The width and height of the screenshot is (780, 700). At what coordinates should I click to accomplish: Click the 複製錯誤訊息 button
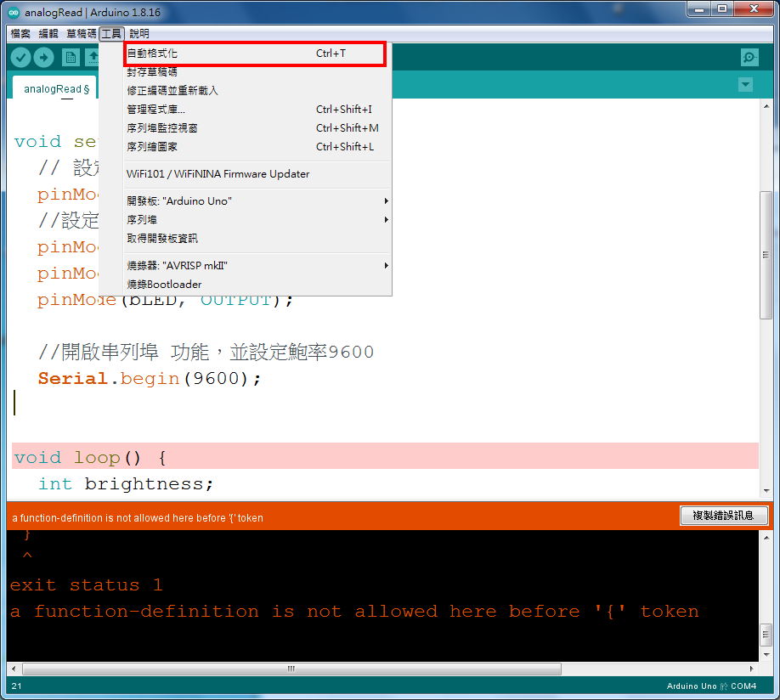(x=724, y=516)
